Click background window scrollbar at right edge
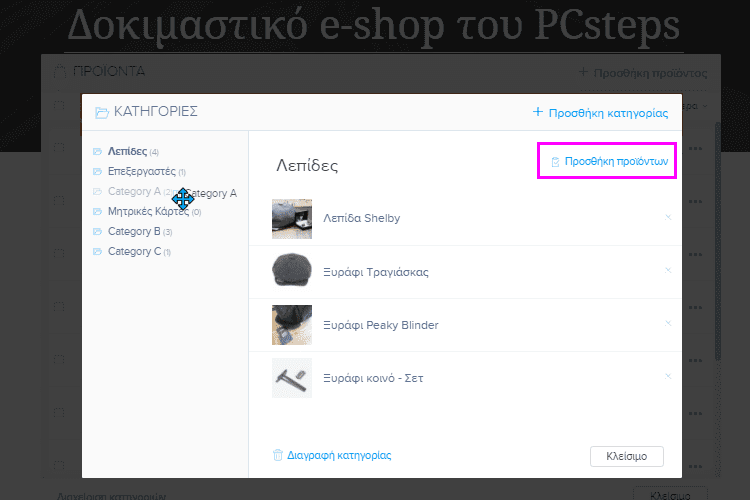This screenshot has width=750, height=500. click(x=717, y=242)
